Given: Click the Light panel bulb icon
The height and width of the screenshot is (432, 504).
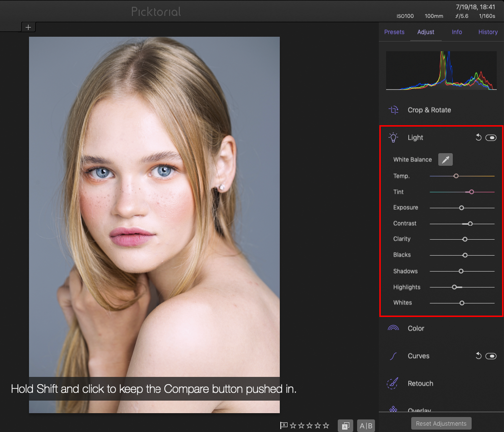Looking at the screenshot, I should 393,137.
